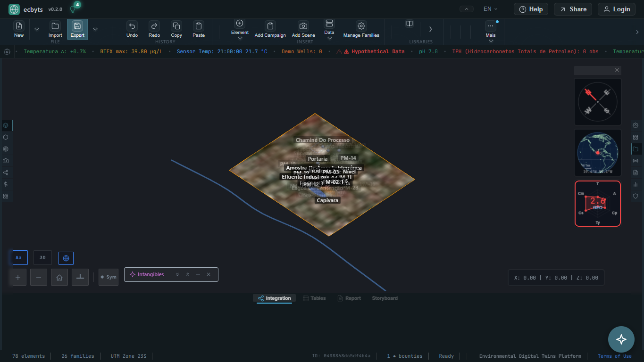Select the layers icon in left sidebar
Screen dimensions: 644x362
click(x=6, y=125)
